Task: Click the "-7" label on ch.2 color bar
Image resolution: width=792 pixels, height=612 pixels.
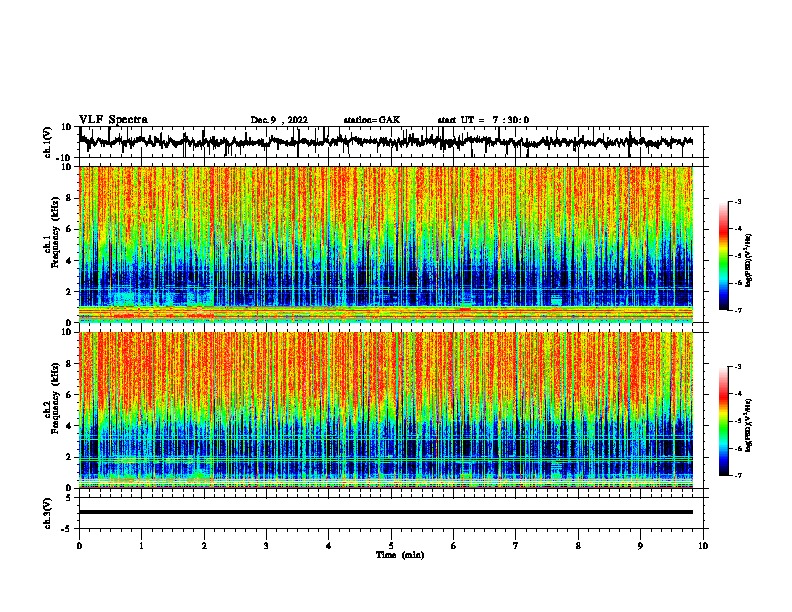Action: [737, 476]
